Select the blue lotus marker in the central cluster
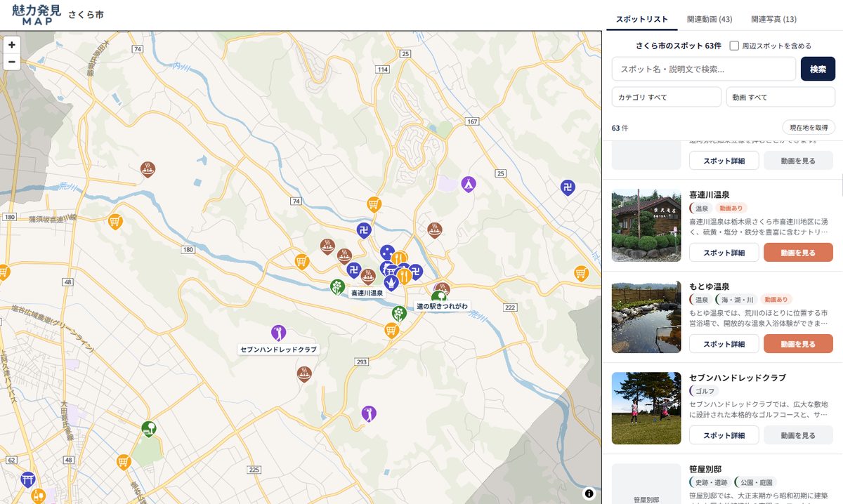843x504 pixels. point(393,282)
